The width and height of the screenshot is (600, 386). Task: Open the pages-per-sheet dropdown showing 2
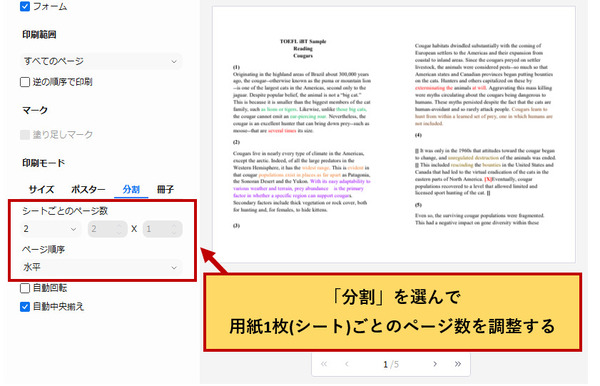click(50, 229)
